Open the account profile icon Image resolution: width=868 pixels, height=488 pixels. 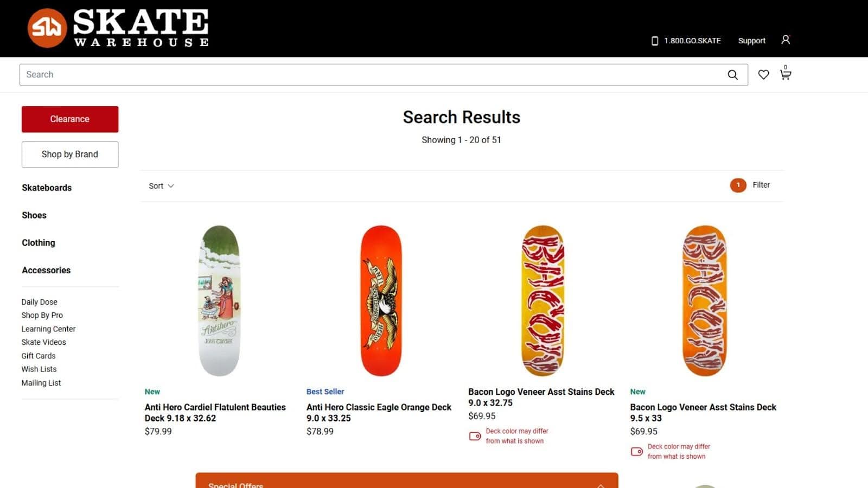[786, 40]
